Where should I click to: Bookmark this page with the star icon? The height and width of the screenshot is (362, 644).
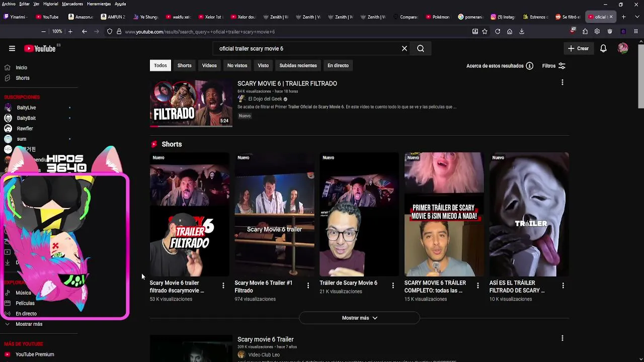[x=485, y=31]
